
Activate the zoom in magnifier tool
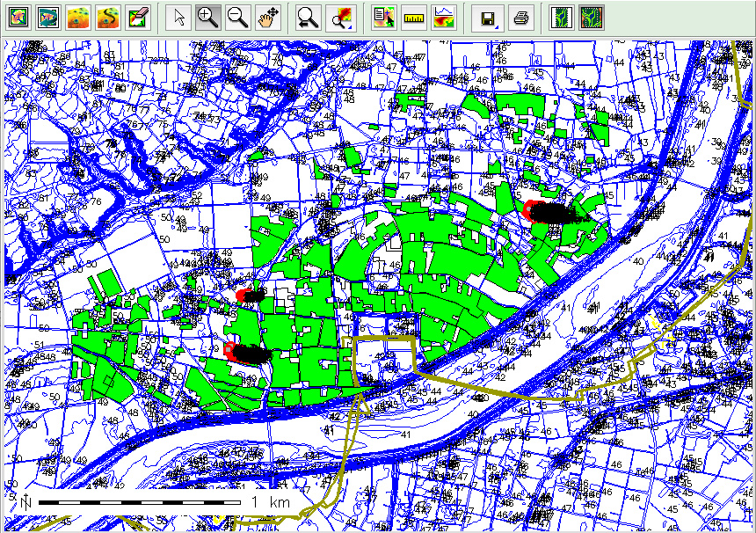(x=208, y=18)
